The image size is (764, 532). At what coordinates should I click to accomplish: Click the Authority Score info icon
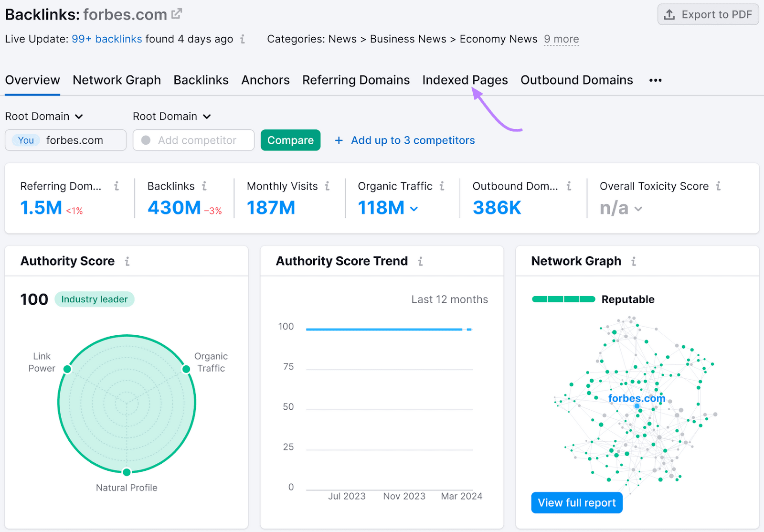pyautogui.click(x=127, y=261)
